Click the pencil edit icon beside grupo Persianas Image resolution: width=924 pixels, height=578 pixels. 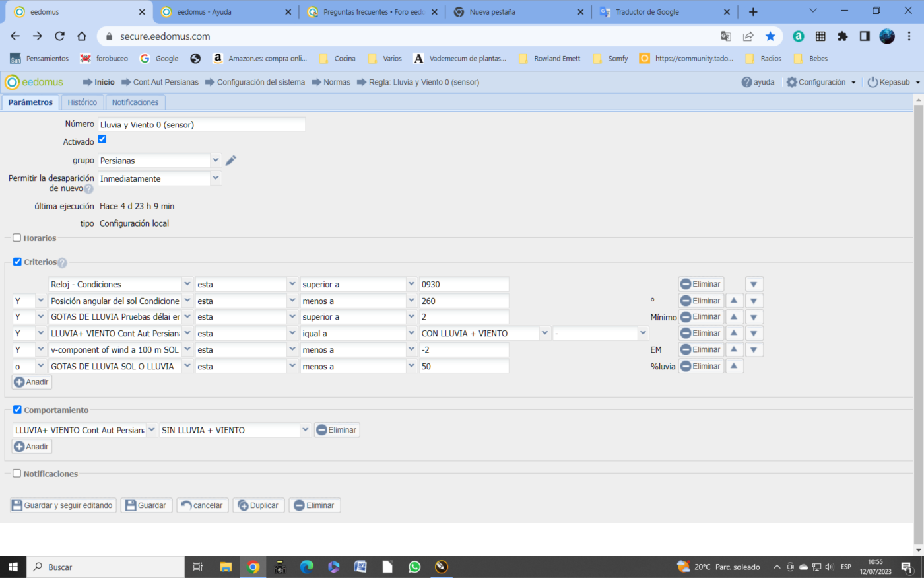230,161
